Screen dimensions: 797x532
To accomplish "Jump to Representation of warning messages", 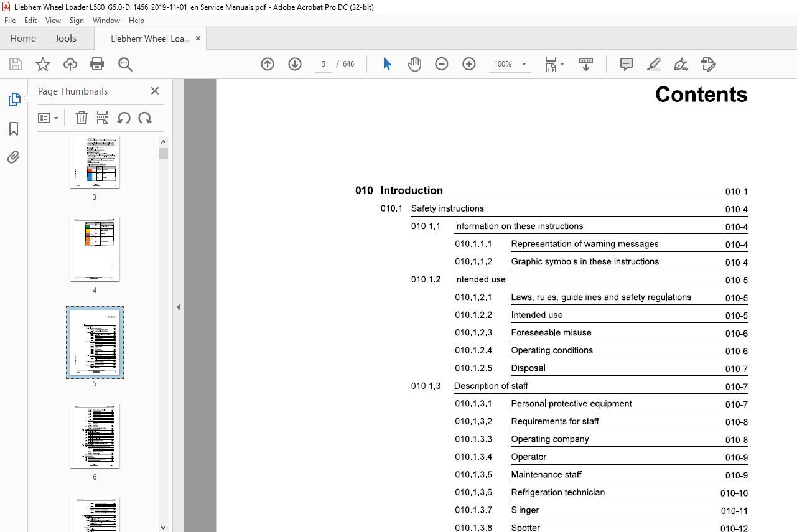I will [x=585, y=244].
